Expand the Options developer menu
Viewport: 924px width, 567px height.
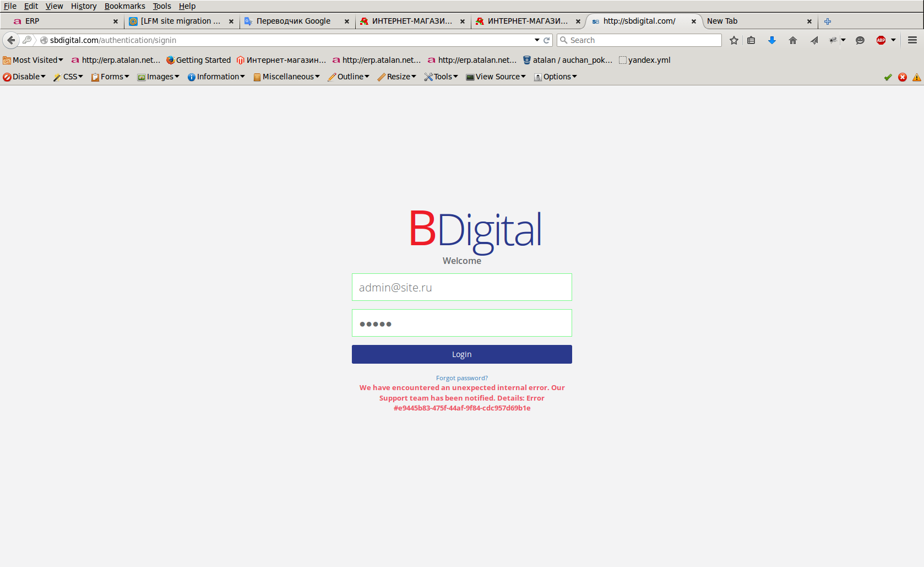[556, 77]
